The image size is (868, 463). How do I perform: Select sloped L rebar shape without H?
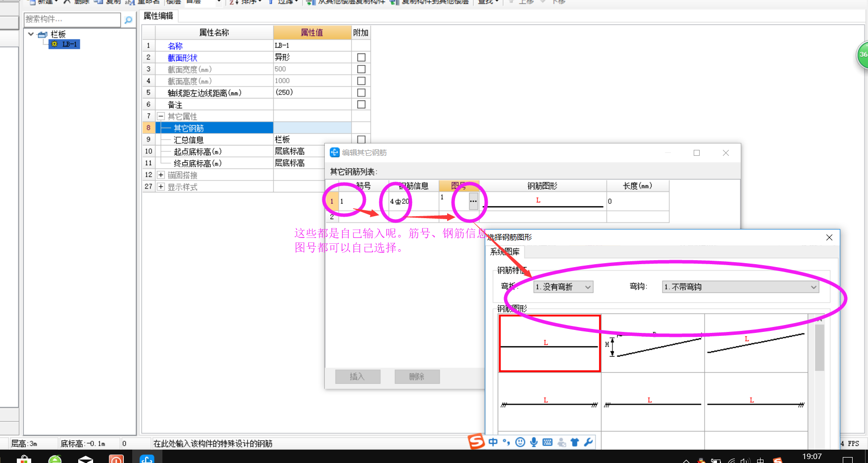click(x=756, y=343)
